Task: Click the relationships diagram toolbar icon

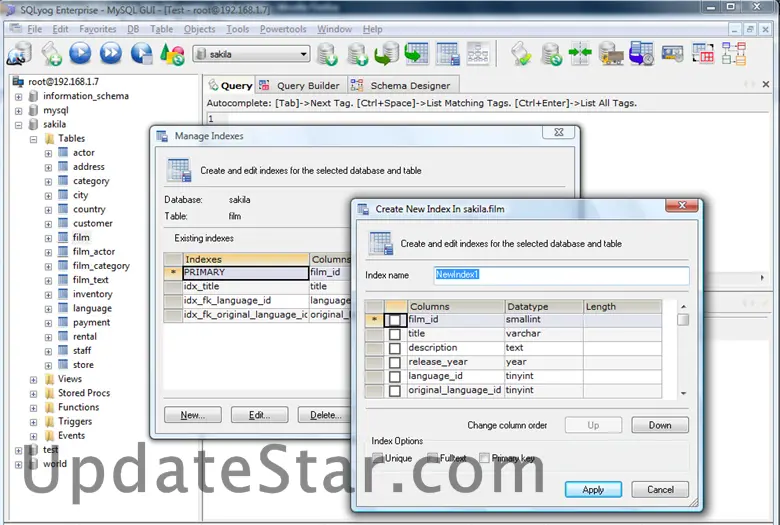Action: (x=478, y=53)
